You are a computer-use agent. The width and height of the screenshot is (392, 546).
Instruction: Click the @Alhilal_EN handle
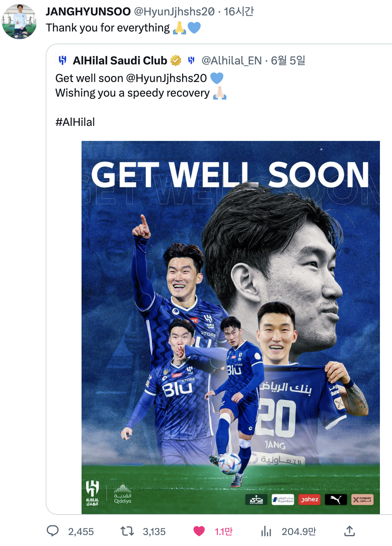(232, 60)
